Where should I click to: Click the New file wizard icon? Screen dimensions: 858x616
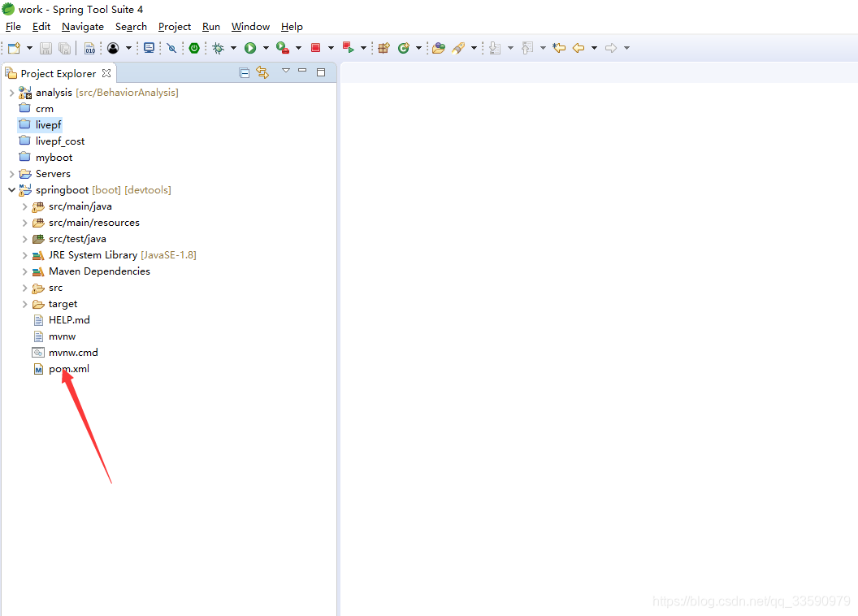(x=15, y=48)
